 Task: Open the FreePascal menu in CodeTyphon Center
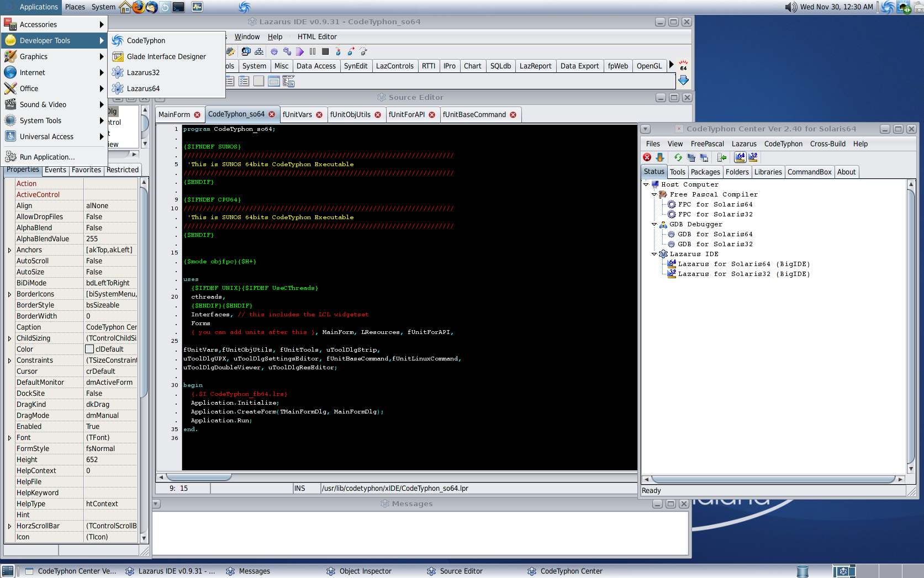707,144
